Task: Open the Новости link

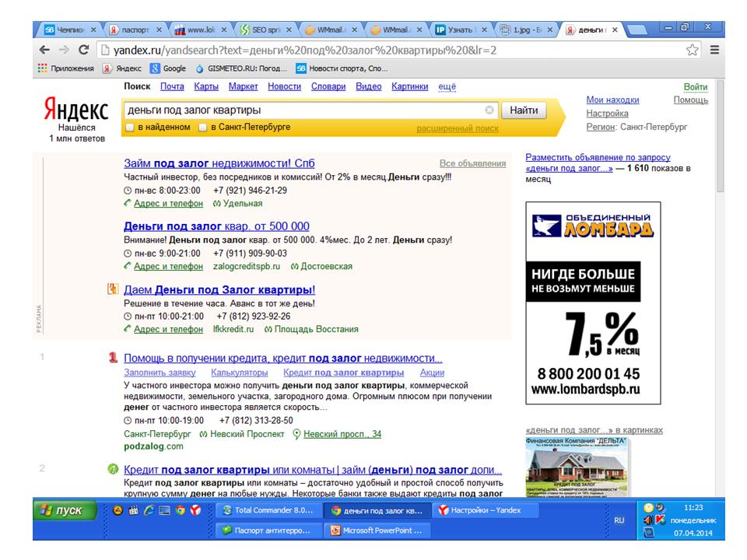Action: 285,86
